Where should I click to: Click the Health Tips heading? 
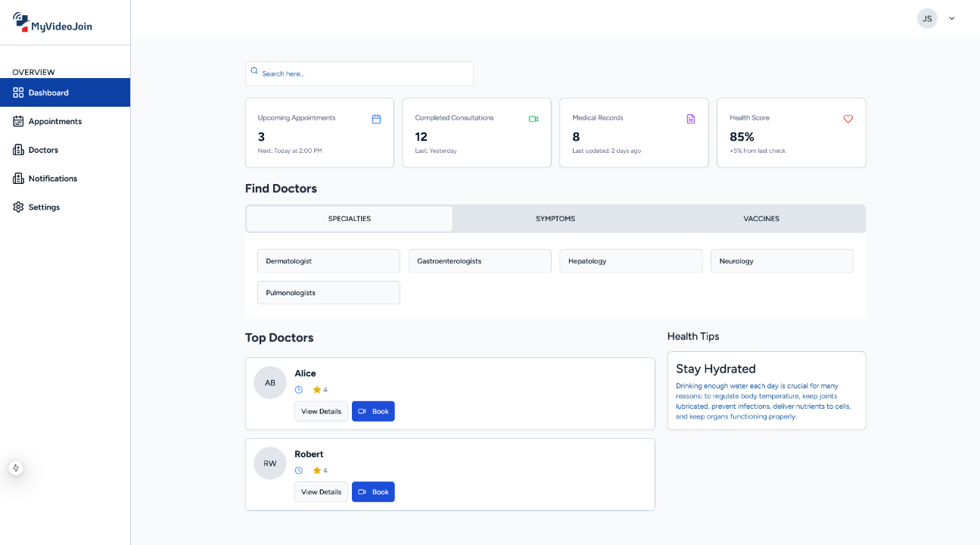coord(693,337)
